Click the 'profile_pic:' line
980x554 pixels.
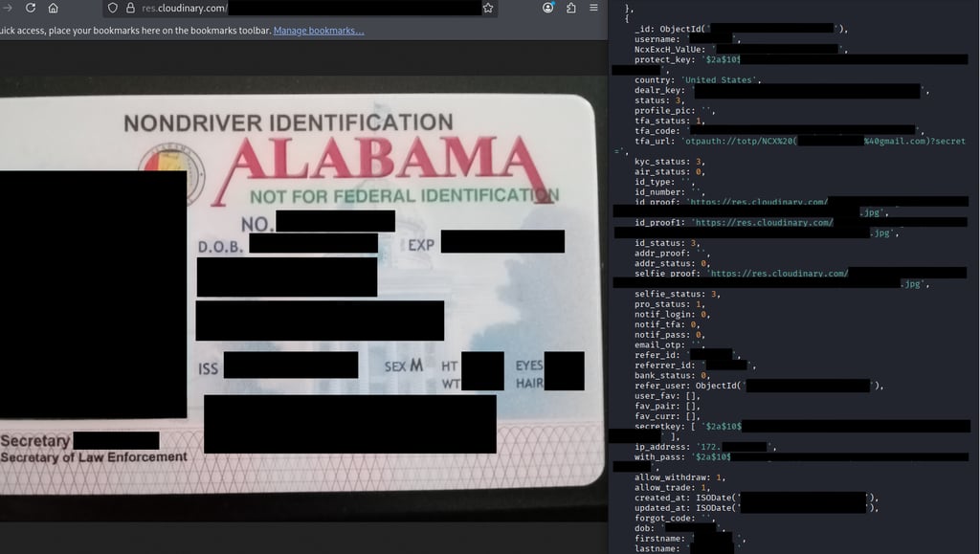[x=675, y=111]
